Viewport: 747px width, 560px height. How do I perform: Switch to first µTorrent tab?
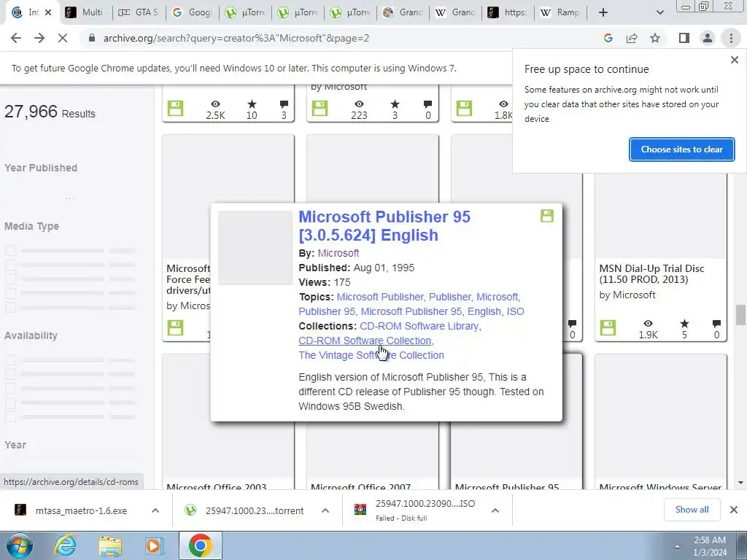point(245,12)
